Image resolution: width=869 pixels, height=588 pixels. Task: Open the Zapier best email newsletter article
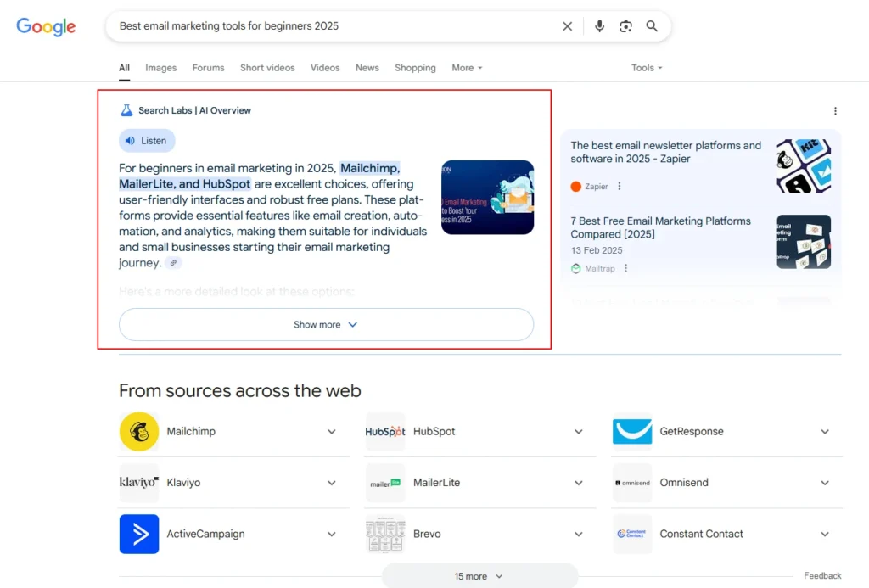coord(665,152)
